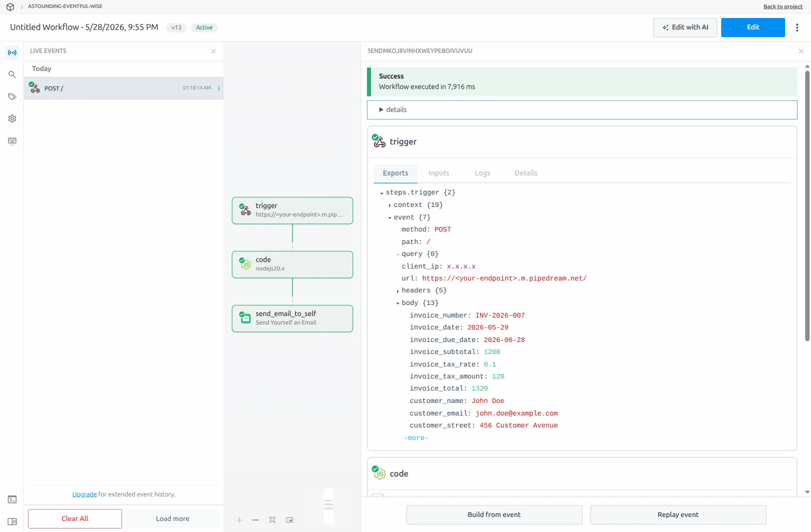
Task: Switch to the Logs tab
Action: 482,173
